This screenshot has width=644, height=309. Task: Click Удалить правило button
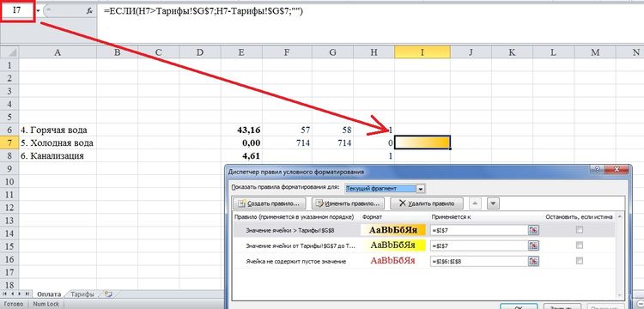pyautogui.click(x=427, y=203)
